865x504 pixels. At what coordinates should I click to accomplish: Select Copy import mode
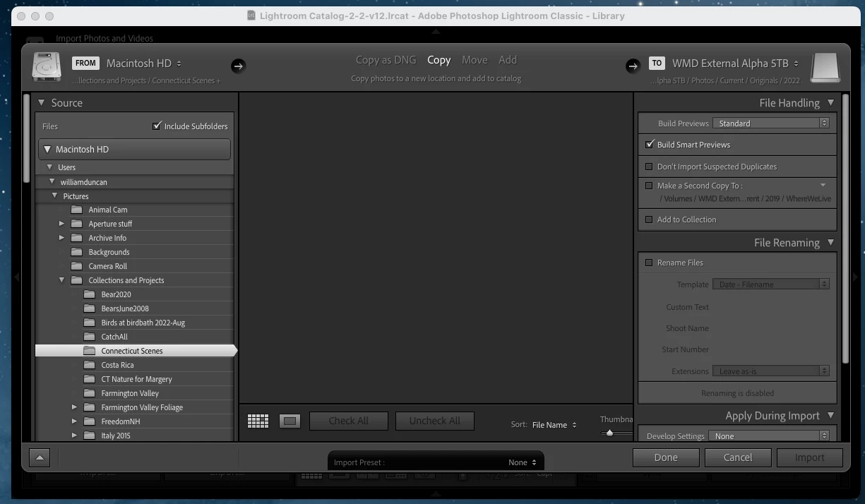[439, 60]
